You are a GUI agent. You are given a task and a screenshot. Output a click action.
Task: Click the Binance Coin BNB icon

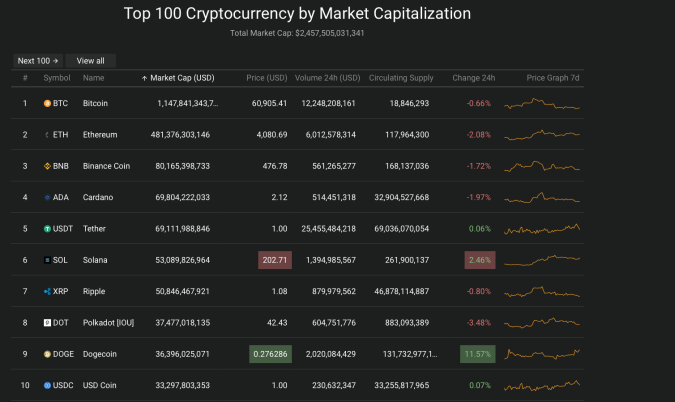click(x=47, y=166)
